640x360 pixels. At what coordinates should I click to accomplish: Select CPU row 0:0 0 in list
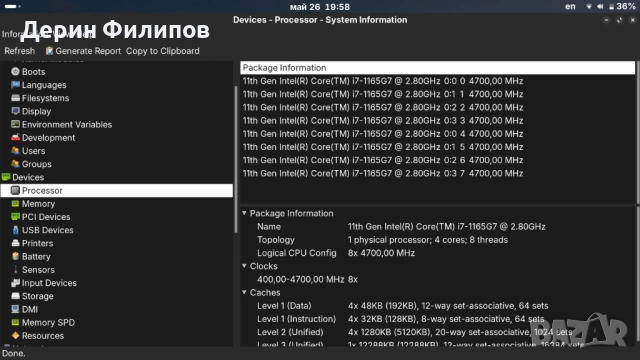(x=438, y=81)
